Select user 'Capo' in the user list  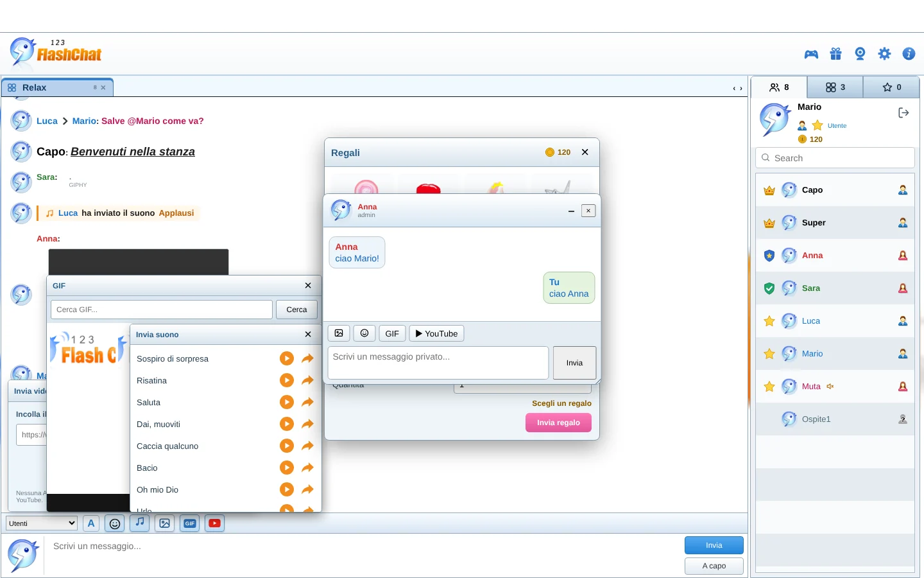pos(835,190)
